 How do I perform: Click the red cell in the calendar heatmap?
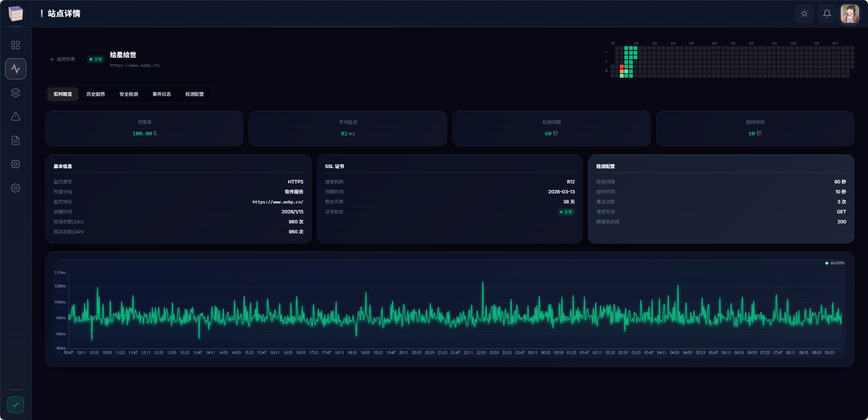(622, 67)
